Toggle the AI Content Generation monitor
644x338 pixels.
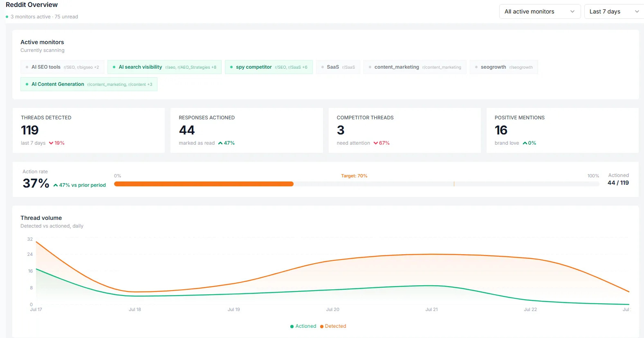89,84
